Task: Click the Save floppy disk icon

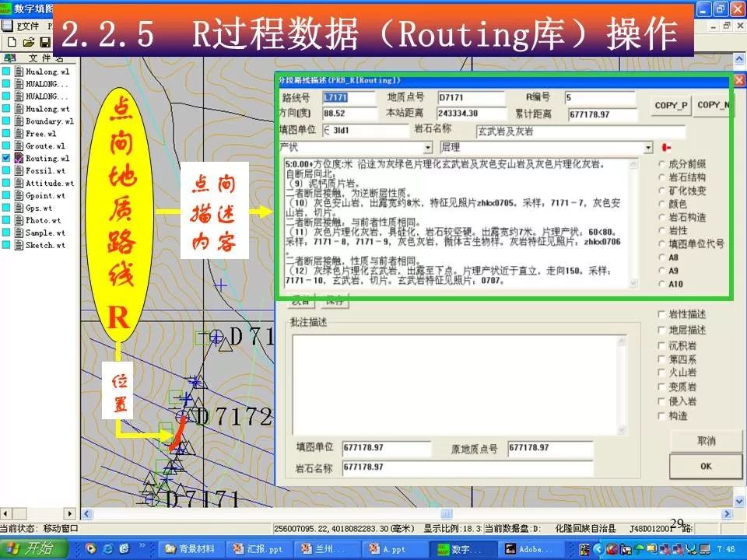Action: point(45,42)
